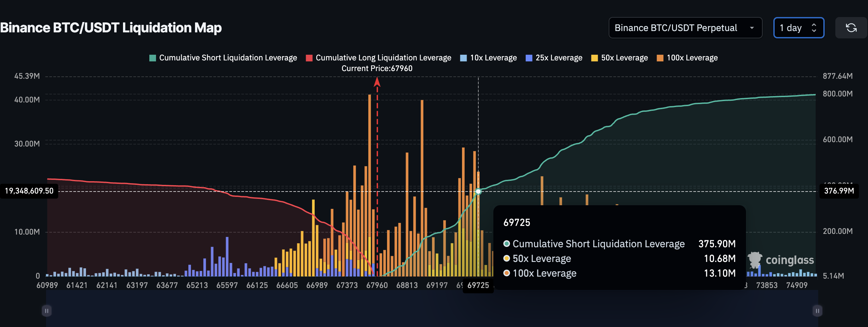
Task: Click the red swatch for Cumulative Long Liquidation Leverage
Action: [309, 57]
